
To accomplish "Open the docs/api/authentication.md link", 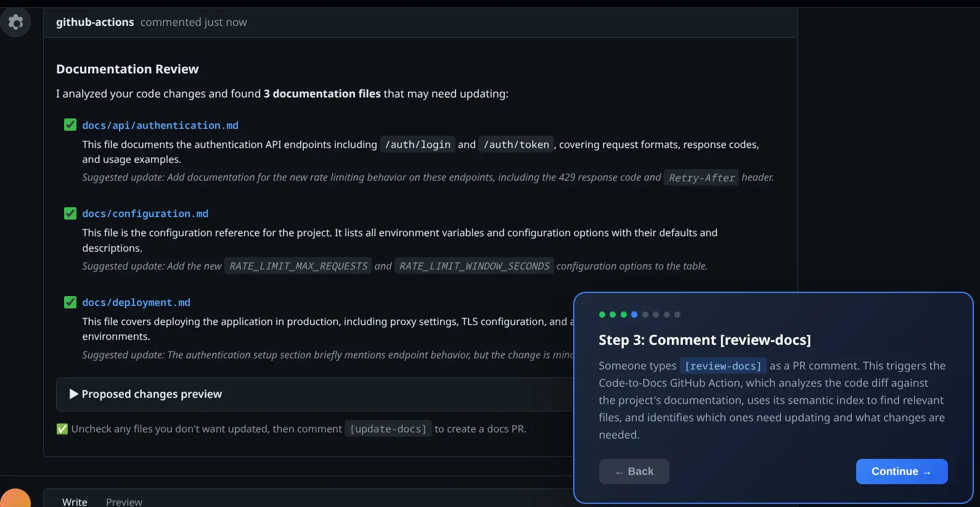I will 160,125.
